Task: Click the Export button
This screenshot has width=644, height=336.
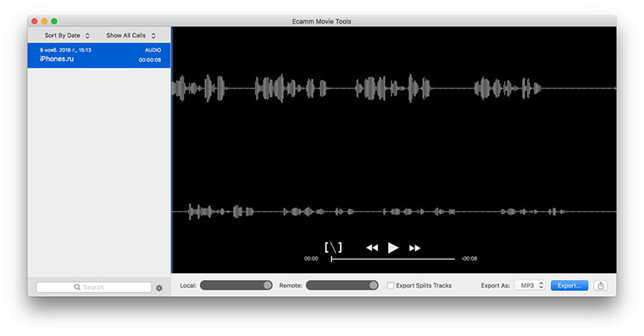Action: coord(569,285)
